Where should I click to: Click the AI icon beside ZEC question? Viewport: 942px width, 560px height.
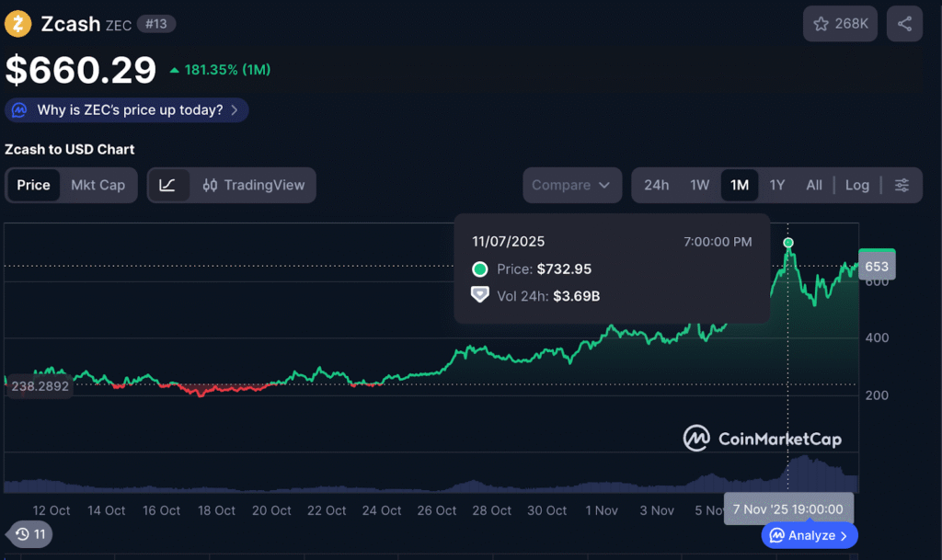(19, 110)
